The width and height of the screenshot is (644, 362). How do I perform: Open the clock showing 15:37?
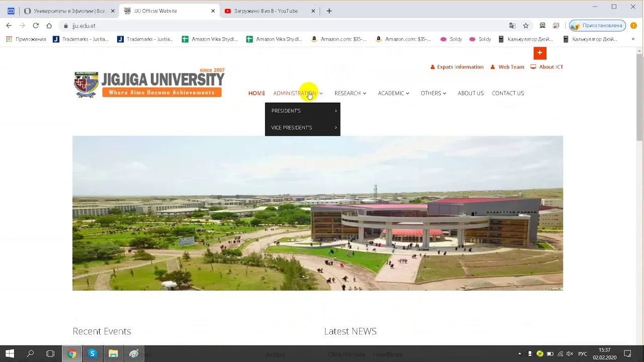604,354
